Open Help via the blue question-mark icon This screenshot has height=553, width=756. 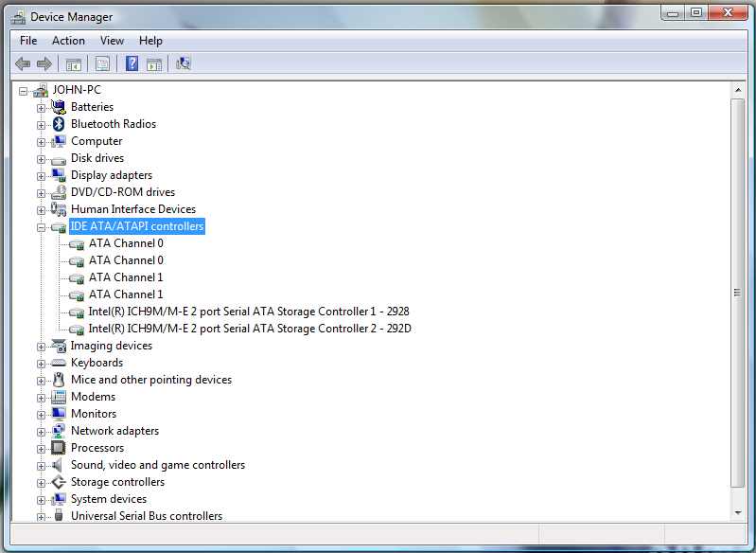click(x=132, y=63)
